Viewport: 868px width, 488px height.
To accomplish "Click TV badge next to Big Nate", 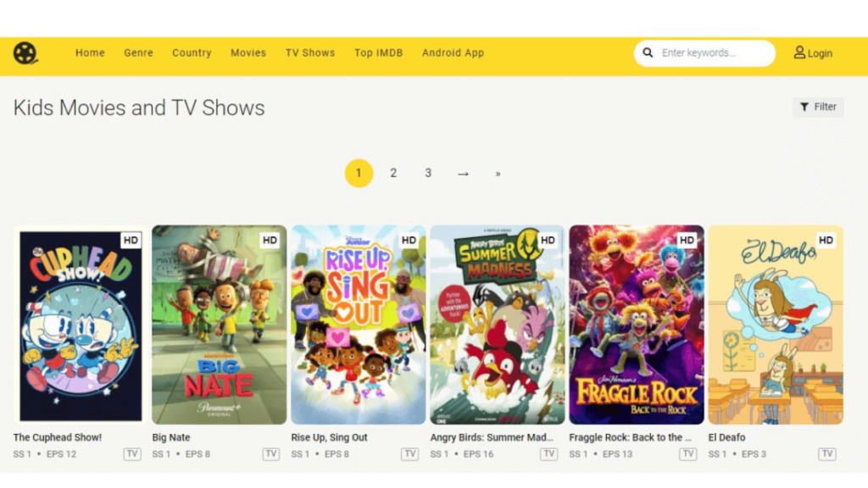I will (x=270, y=454).
